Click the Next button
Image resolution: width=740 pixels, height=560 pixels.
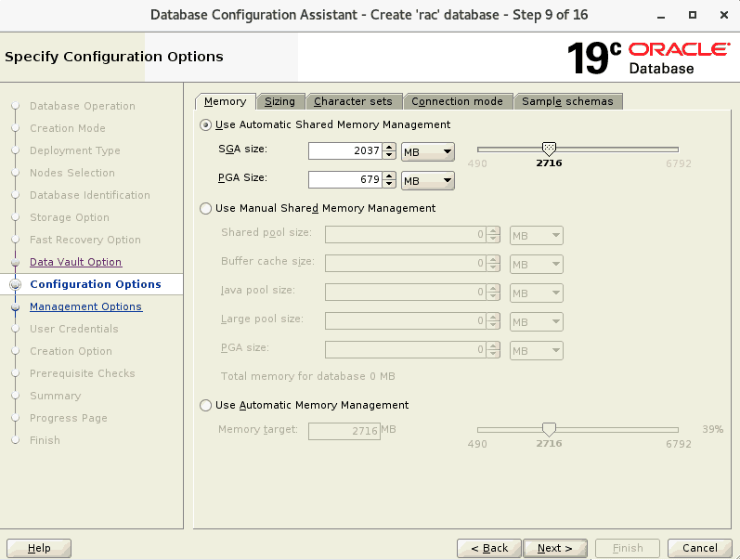(x=555, y=548)
